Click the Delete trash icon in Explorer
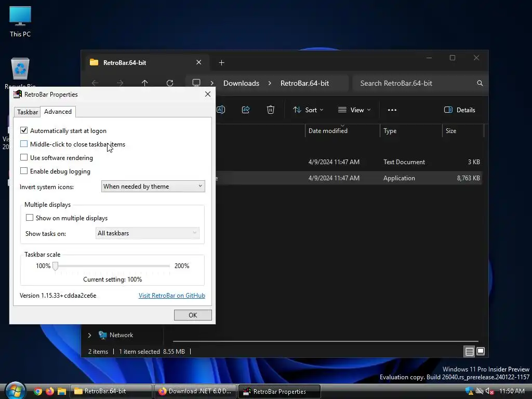The height and width of the screenshot is (399, 532). pyautogui.click(x=270, y=110)
